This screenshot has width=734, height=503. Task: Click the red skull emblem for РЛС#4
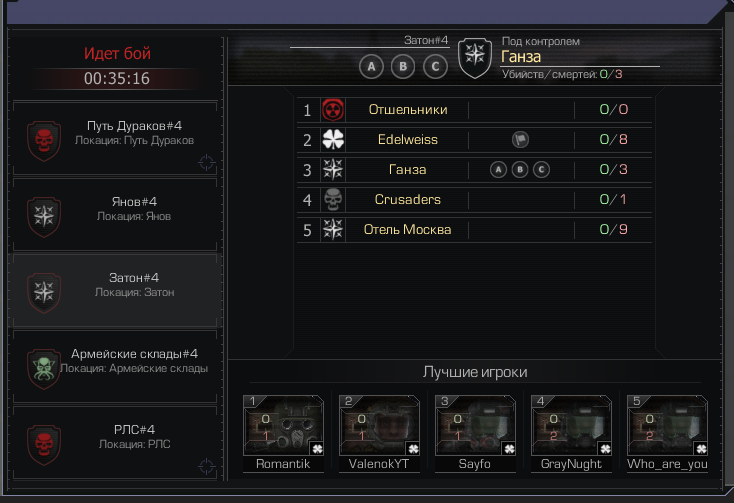44,445
